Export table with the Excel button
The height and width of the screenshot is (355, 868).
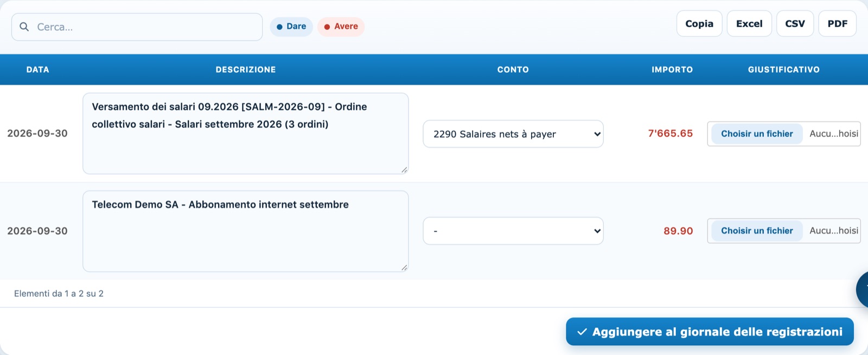click(749, 24)
